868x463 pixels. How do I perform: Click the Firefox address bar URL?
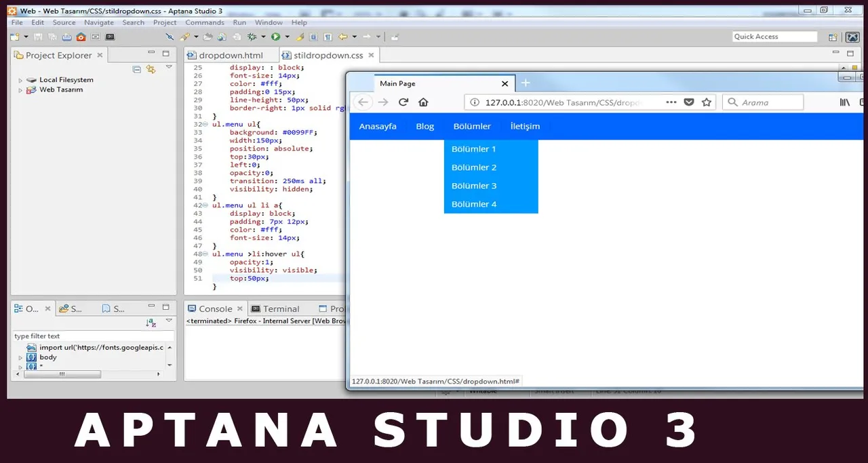coord(563,102)
